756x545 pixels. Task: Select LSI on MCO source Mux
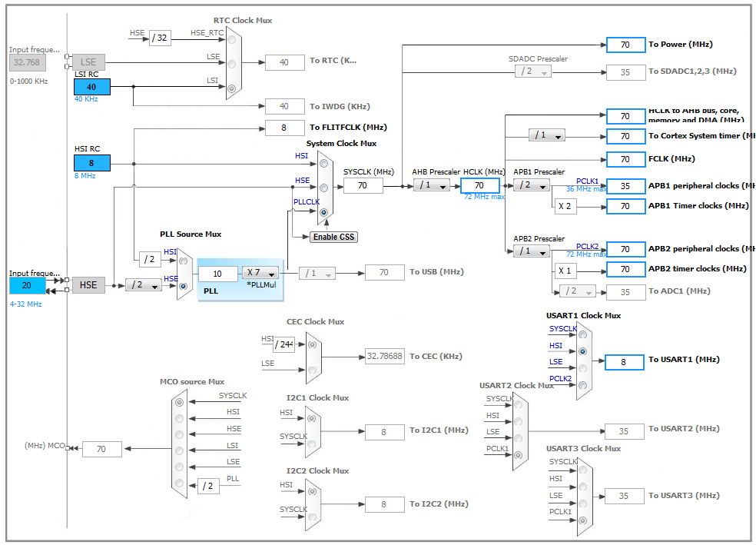coord(179,451)
